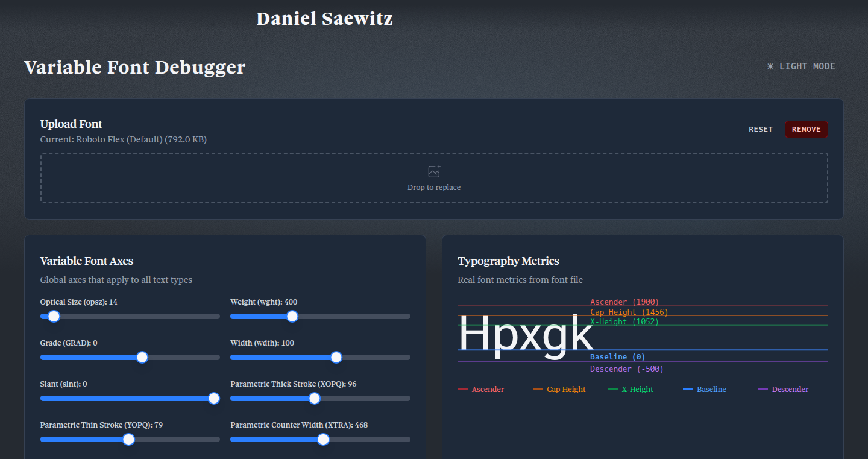Click the green X-Height legend swatch
The height and width of the screenshot is (459, 868).
tap(613, 390)
